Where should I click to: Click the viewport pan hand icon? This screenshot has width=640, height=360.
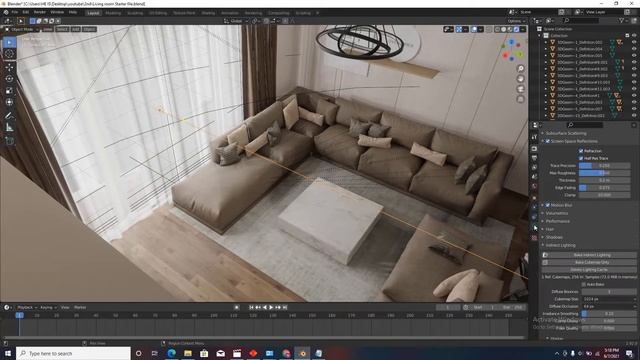[520, 79]
